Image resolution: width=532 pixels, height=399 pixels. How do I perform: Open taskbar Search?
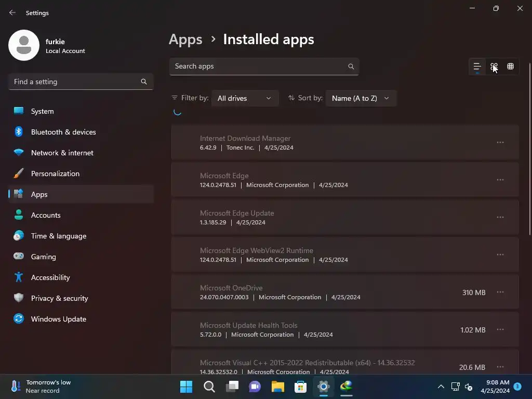pos(209,387)
